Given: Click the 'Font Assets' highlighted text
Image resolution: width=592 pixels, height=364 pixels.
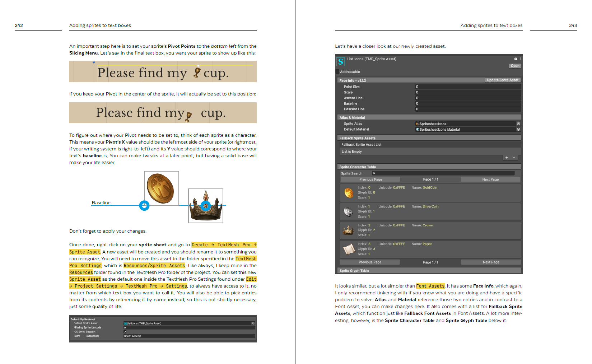Looking at the screenshot, I should pos(430,286).
